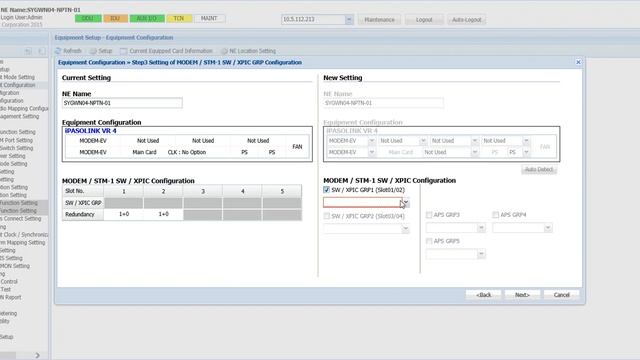Click the Auto Detect button
This screenshot has width=640, height=360.
click(x=539, y=169)
